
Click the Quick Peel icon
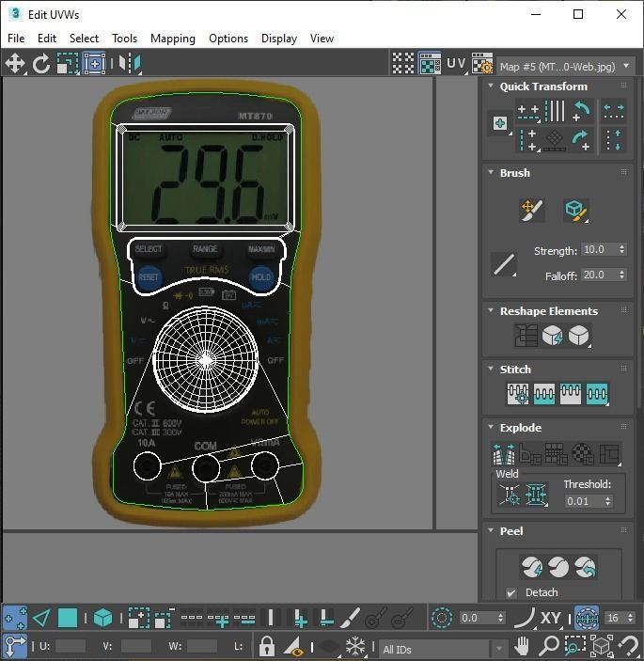[x=532, y=567]
